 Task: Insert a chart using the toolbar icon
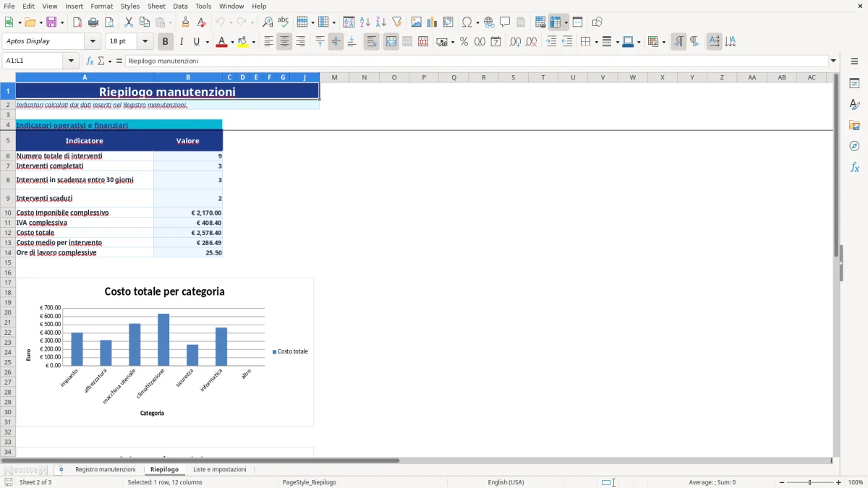coord(433,22)
